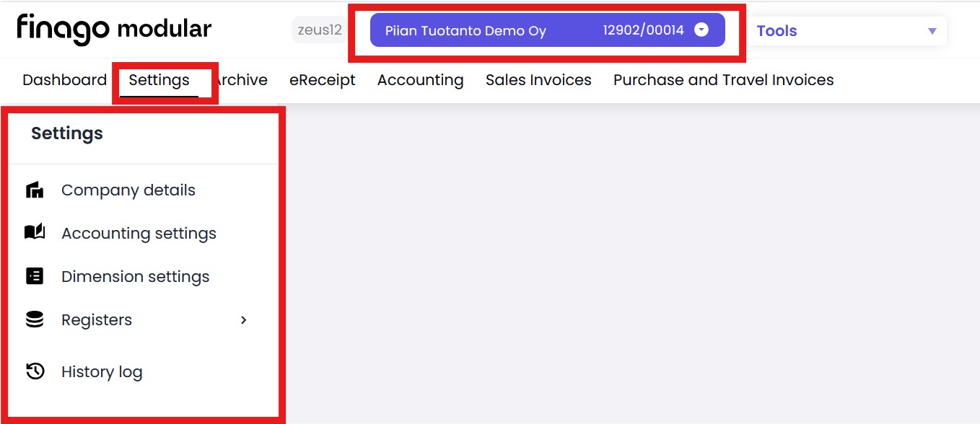Click the finago modular logo
The image size is (980, 424).
(x=114, y=30)
